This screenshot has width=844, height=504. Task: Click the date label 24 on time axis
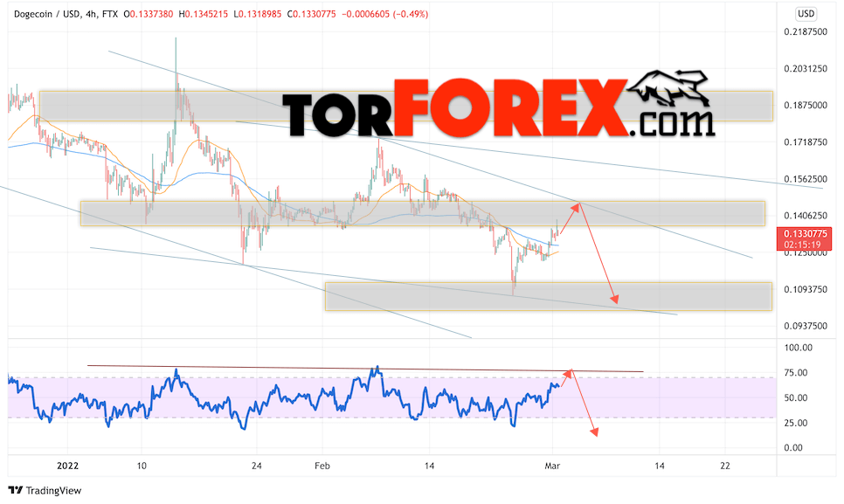pyautogui.click(x=257, y=466)
